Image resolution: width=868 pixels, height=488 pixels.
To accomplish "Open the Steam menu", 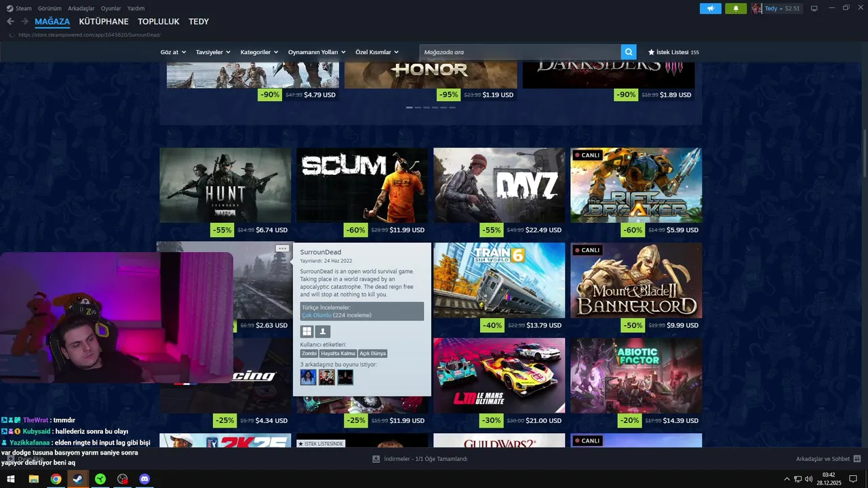I will [x=23, y=8].
